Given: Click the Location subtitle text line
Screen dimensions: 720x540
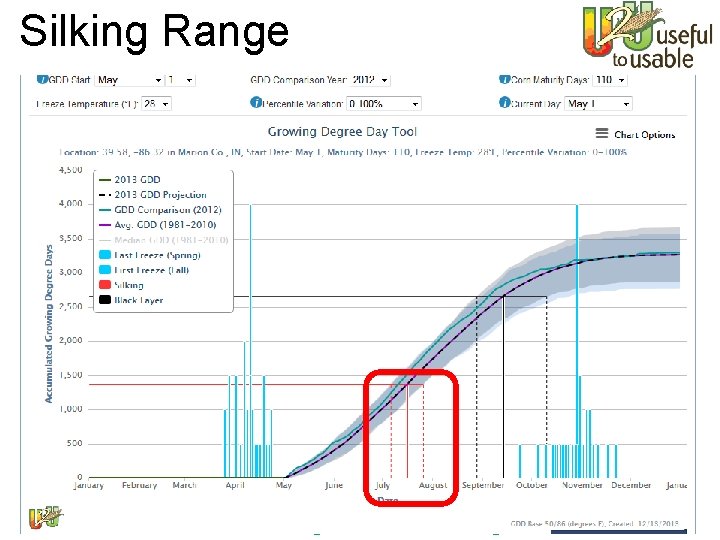Looking at the screenshot, I should tap(343, 152).
